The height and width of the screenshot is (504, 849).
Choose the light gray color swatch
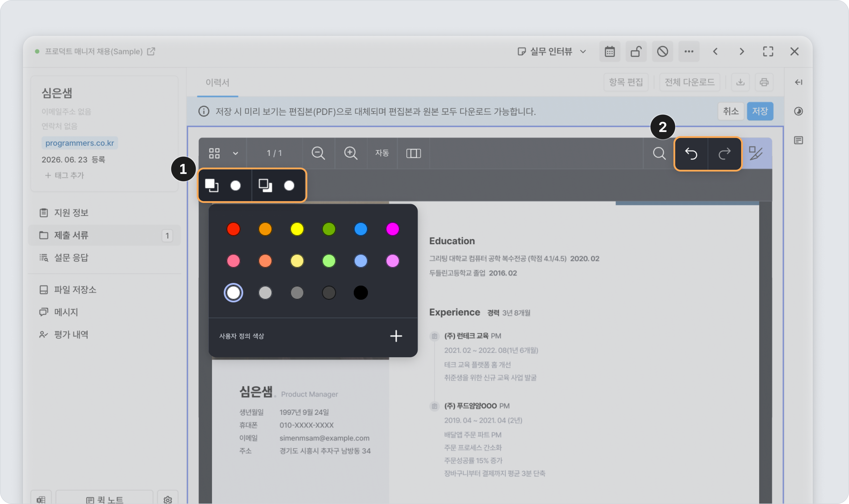pyautogui.click(x=265, y=292)
